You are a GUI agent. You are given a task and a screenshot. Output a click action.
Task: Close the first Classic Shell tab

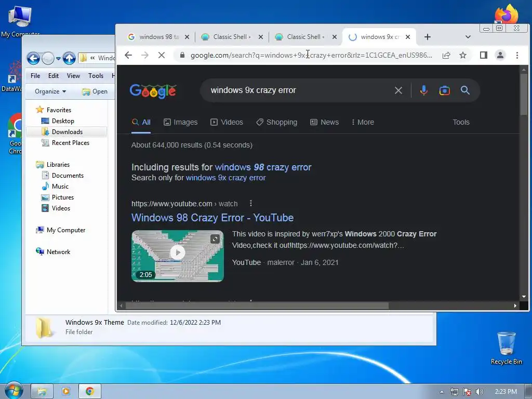(261, 37)
